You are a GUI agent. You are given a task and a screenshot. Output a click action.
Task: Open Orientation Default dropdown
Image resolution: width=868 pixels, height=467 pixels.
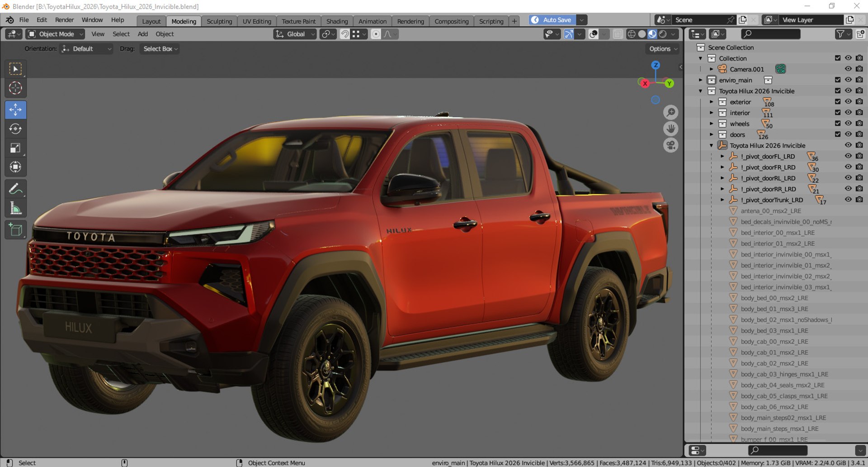86,49
